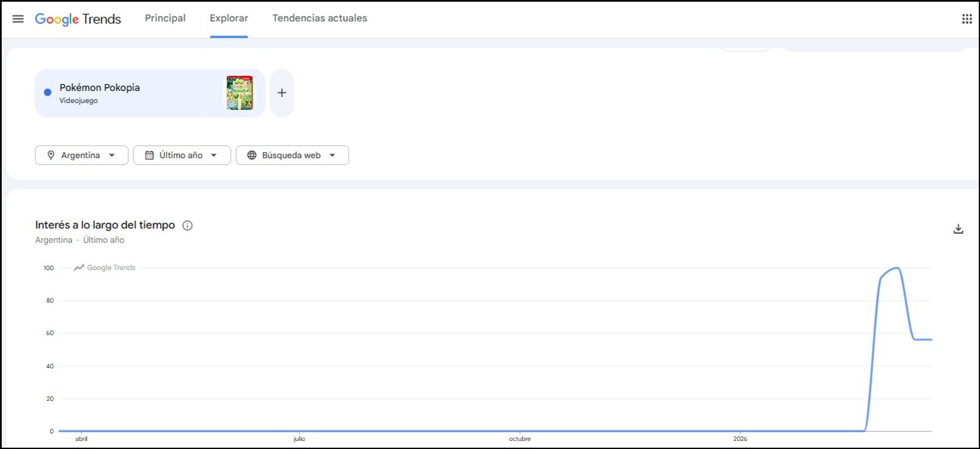The height and width of the screenshot is (449, 980).
Task: Open the Búsqueda web search type dropdown
Action: (x=292, y=155)
